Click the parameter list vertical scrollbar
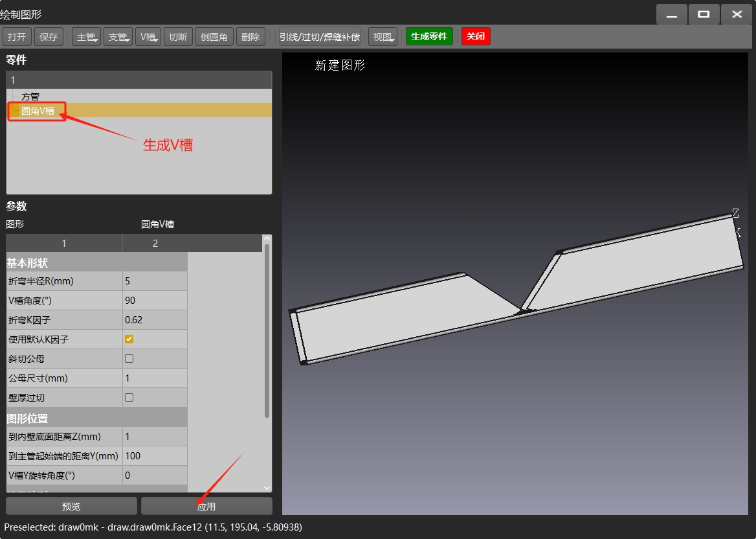This screenshot has height=539, width=756. pos(267,330)
